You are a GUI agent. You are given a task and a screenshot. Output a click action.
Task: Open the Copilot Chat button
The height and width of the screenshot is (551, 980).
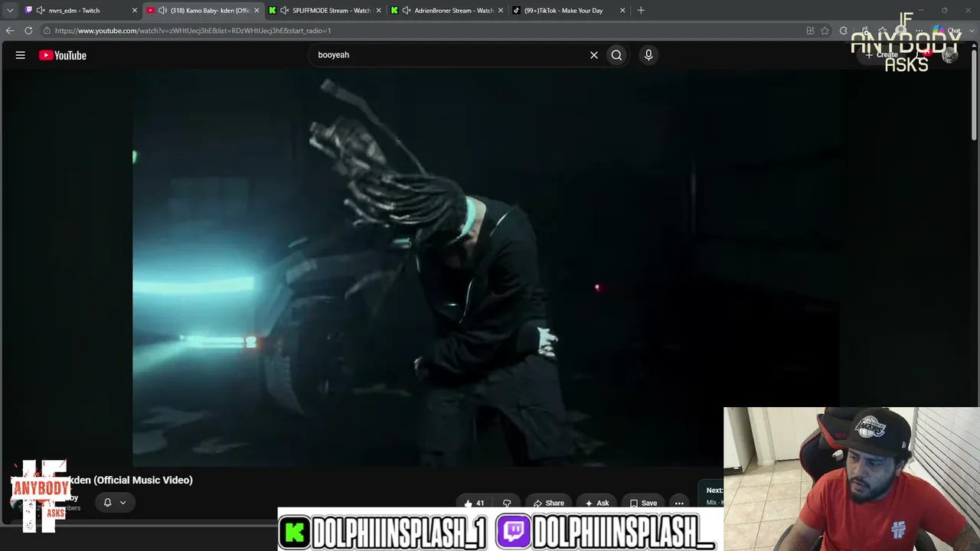pyautogui.click(x=948, y=31)
